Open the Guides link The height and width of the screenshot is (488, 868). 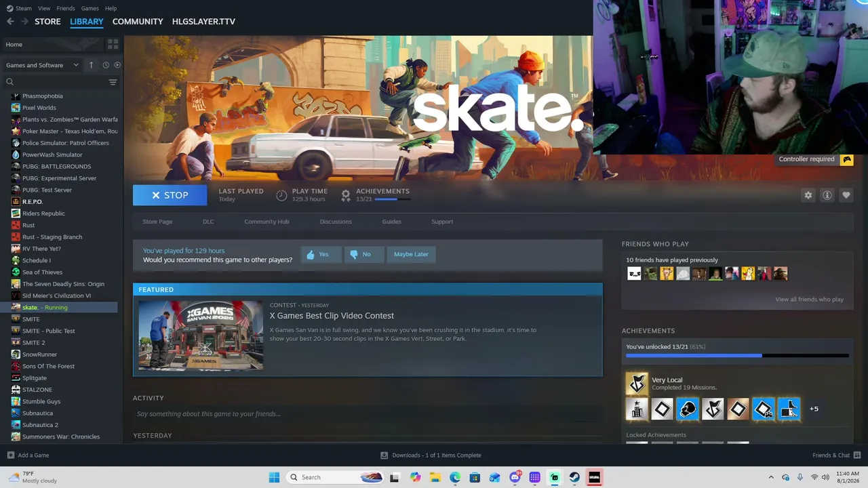[x=391, y=222]
